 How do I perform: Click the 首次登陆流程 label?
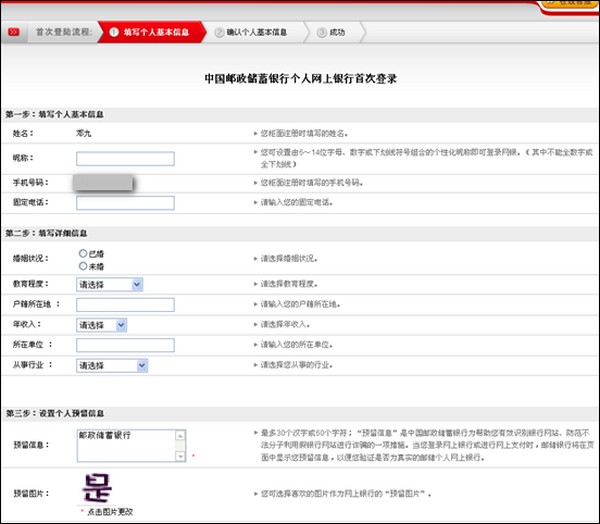pyautogui.click(x=64, y=32)
